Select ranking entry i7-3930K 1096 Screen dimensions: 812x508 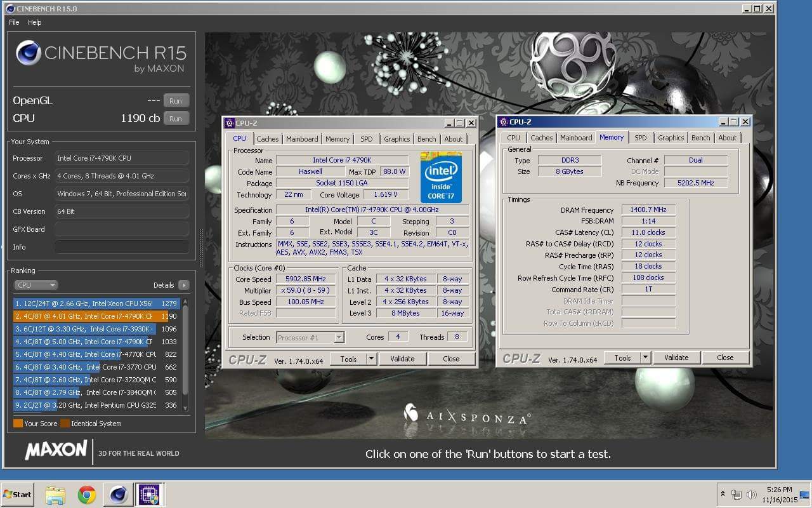point(96,329)
